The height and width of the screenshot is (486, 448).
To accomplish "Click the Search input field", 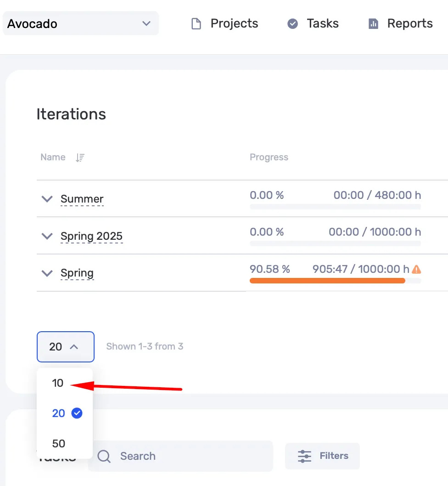I will [x=181, y=456].
